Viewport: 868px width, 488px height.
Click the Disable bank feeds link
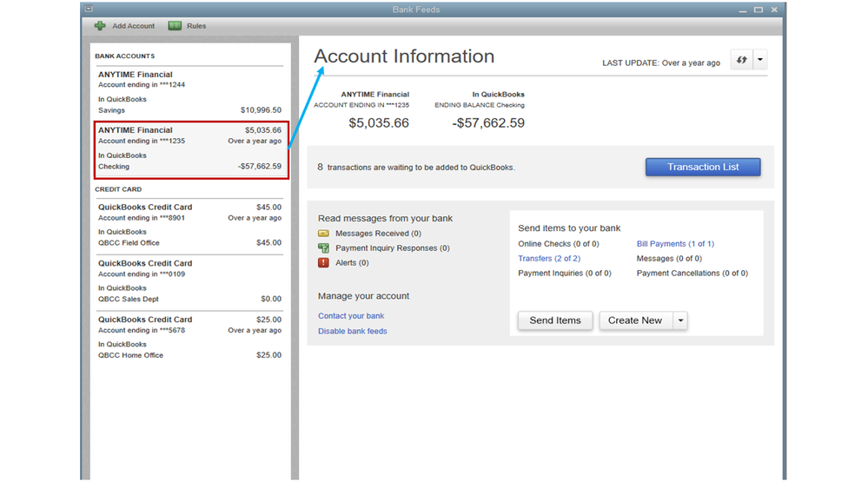(353, 331)
